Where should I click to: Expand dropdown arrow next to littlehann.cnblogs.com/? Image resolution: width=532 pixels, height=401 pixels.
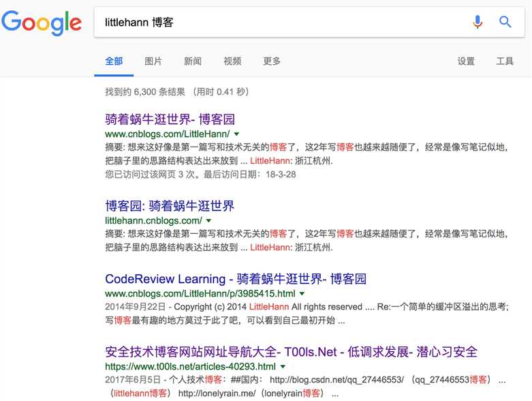(x=208, y=220)
